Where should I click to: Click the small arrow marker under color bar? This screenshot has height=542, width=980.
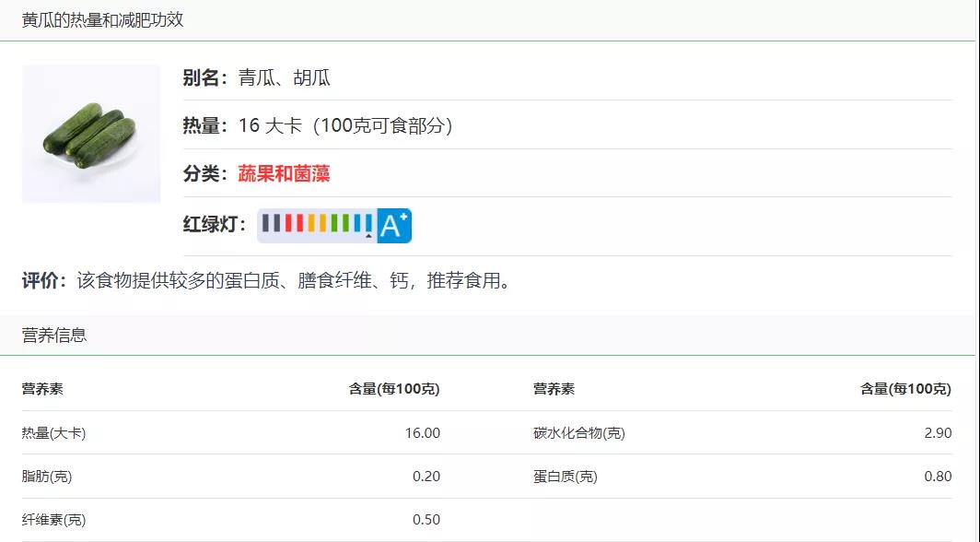(368, 236)
